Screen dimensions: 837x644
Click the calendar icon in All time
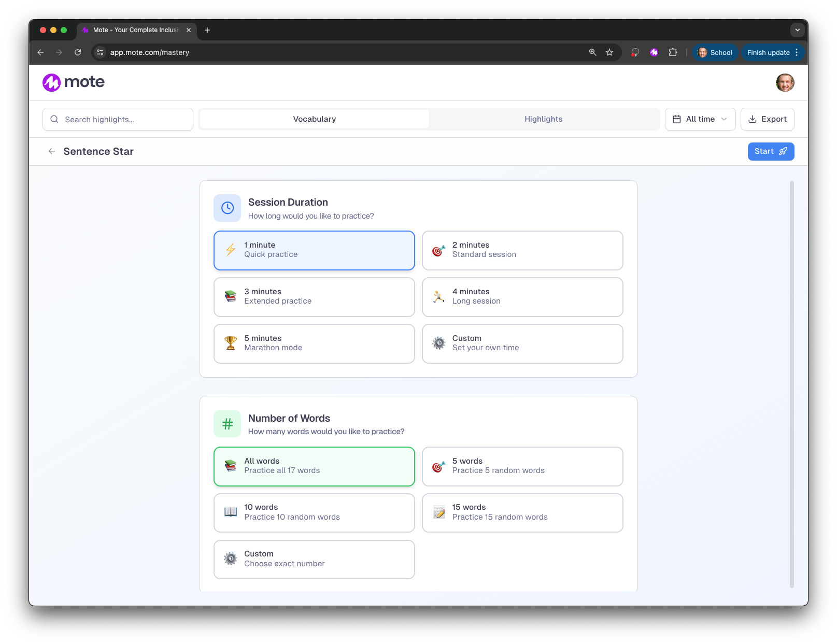676,119
